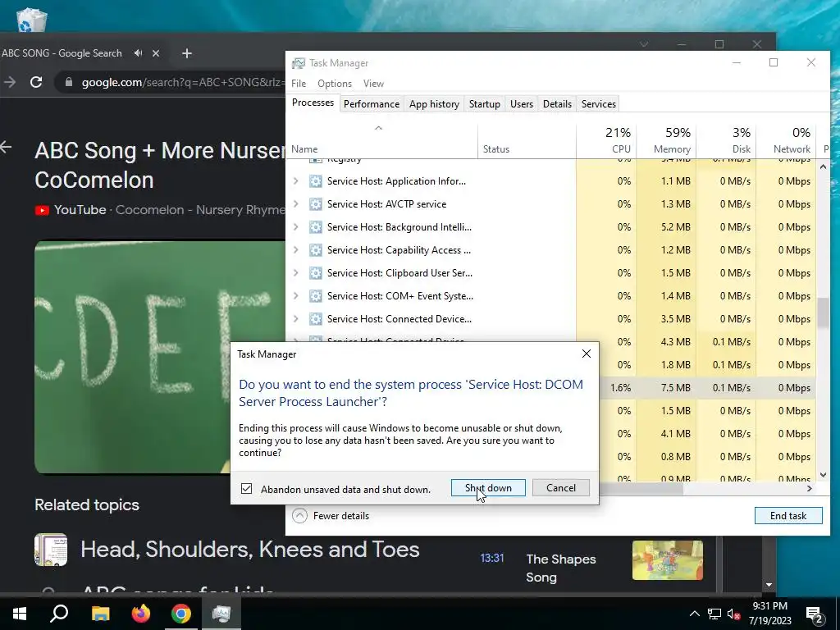Open Head, Shoulders, Knees and Toes topic
Screen dimensions: 840x630
pyautogui.click(x=249, y=550)
